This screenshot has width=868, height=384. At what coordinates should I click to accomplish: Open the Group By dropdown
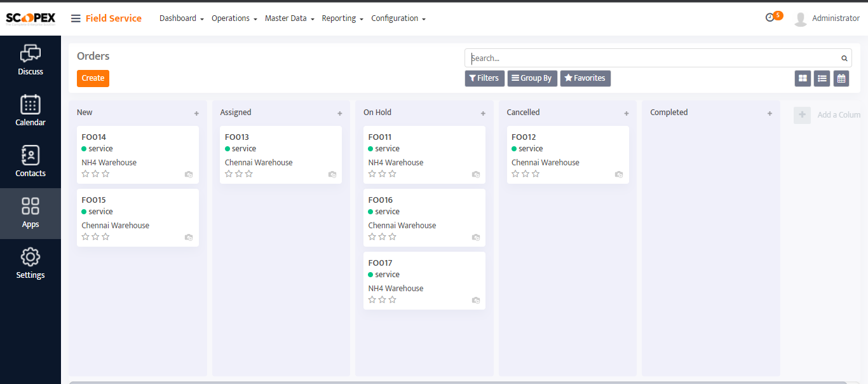[532, 78]
